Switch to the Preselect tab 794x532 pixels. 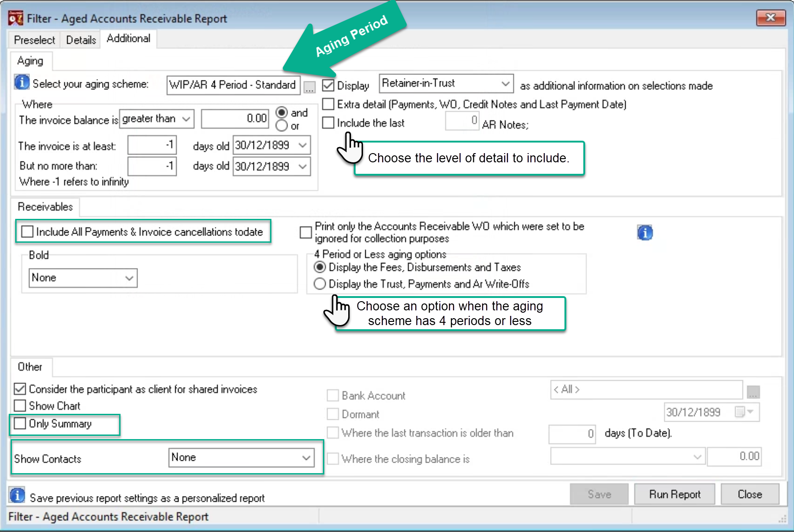pos(35,40)
